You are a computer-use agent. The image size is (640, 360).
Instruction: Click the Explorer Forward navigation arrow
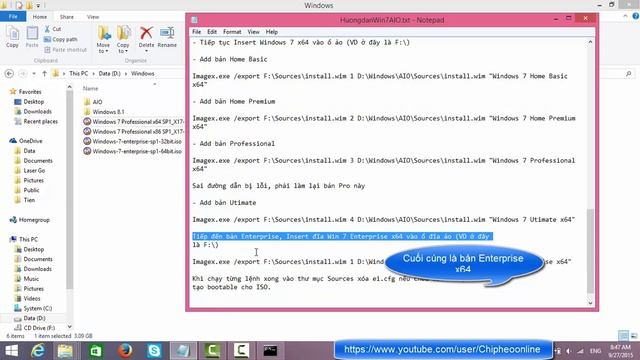tap(22, 73)
